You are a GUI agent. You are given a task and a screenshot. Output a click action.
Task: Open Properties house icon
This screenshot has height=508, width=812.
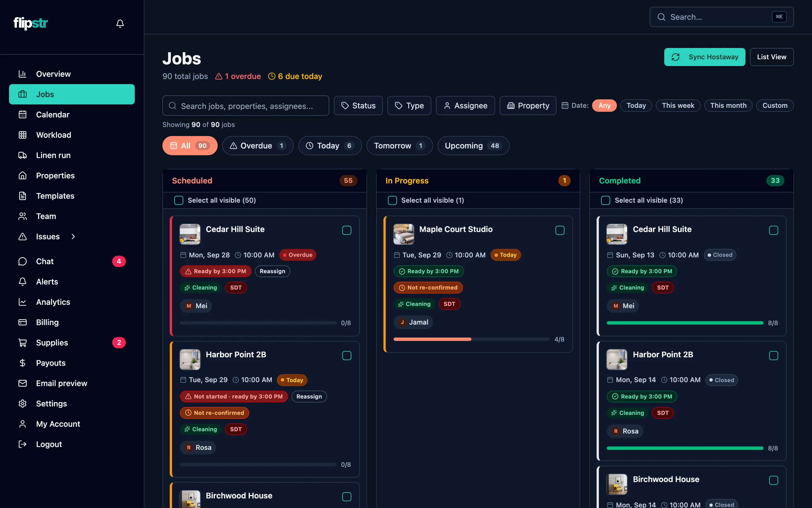[x=23, y=175]
